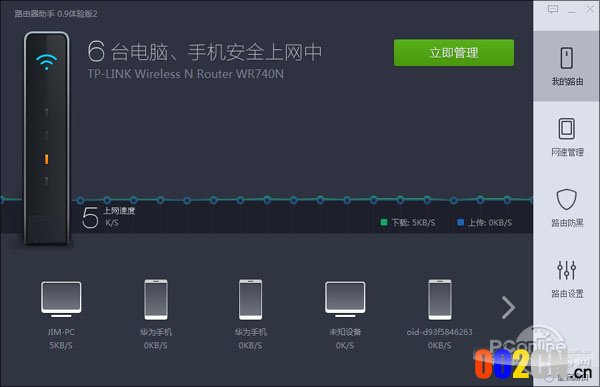Select the first 华为手机 phone icon
600x387 pixels.
(x=156, y=299)
